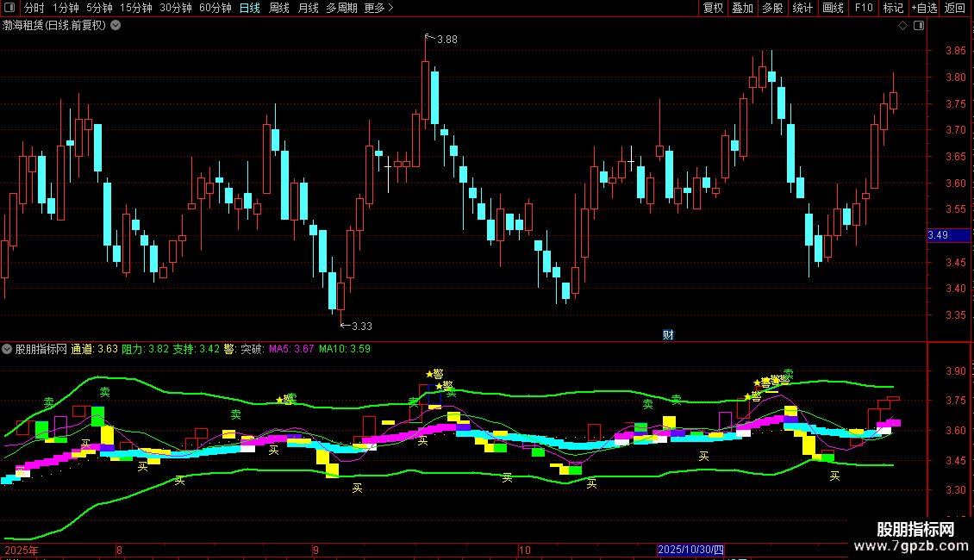Viewport: 974px width, 560px height.
Task: Add stock with +自选 button
Action: 923,9
